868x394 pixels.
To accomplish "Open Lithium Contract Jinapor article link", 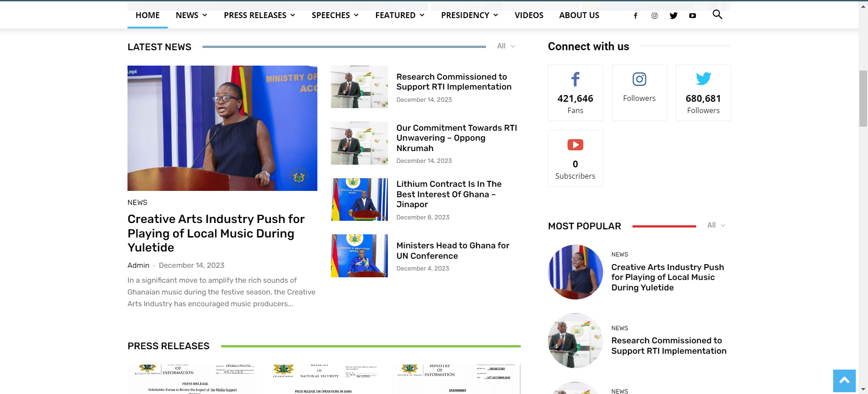I will pyautogui.click(x=449, y=194).
